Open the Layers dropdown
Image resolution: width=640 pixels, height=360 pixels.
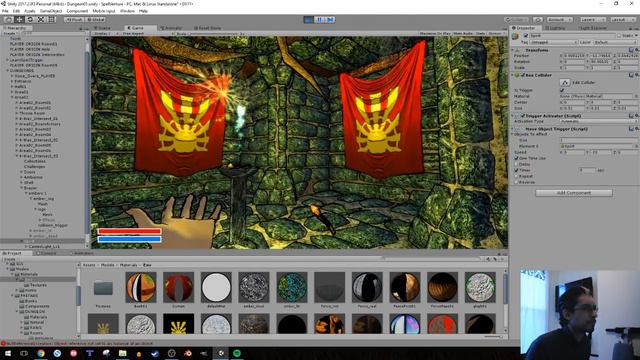pos(592,20)
